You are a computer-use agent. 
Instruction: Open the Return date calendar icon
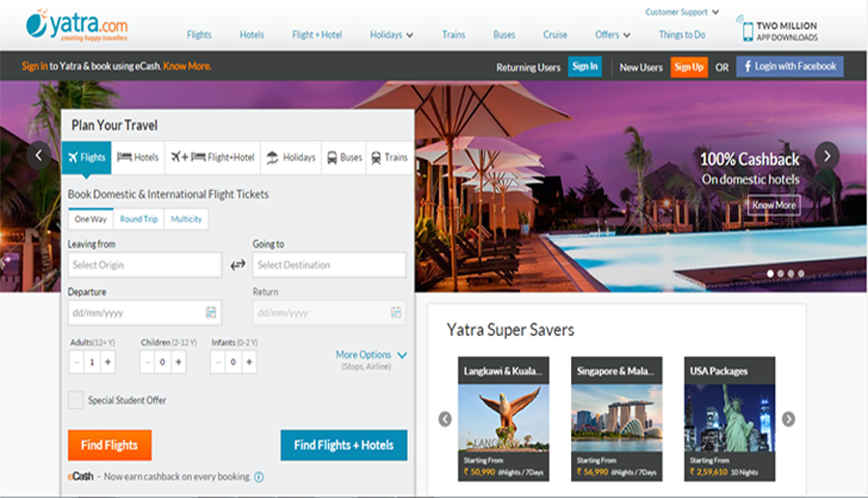coord(395,313)
